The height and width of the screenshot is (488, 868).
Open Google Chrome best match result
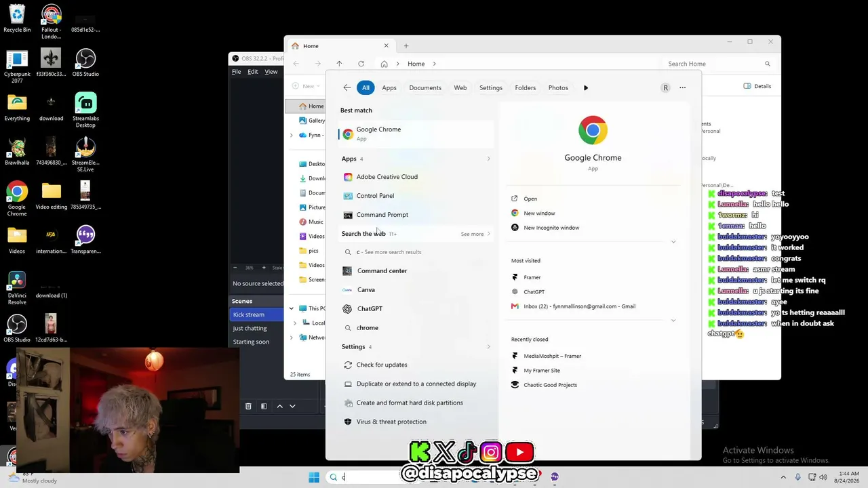pos(416,134)
